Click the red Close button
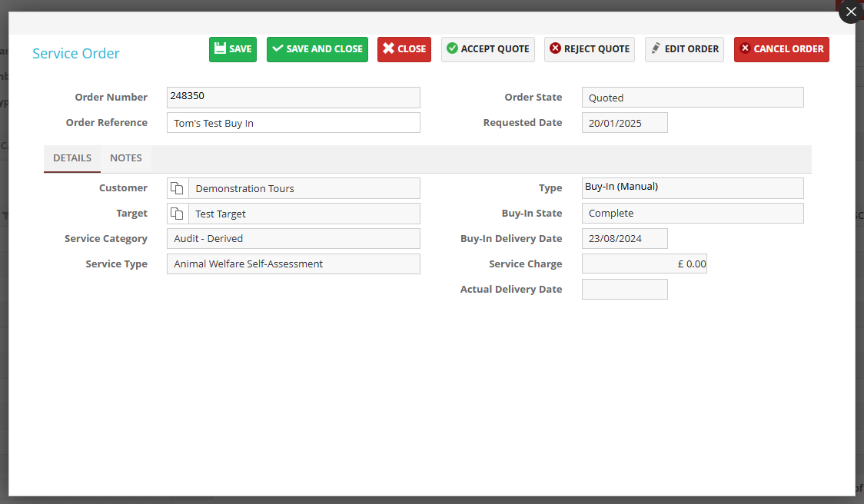Image resolution: width=864 pixels, height=504 pixels. (404, 49)
